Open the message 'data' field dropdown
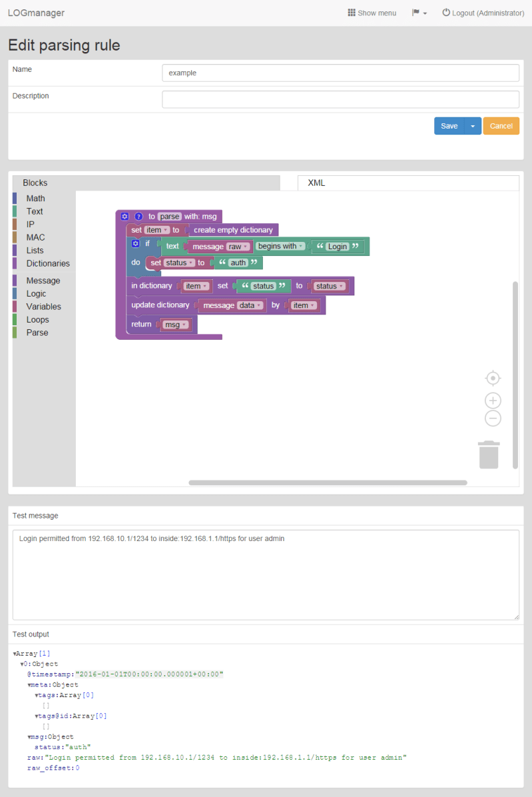Image resolution: width=532 pixels, height=797 pixels. pyautogui.click(x=250, y=305)
